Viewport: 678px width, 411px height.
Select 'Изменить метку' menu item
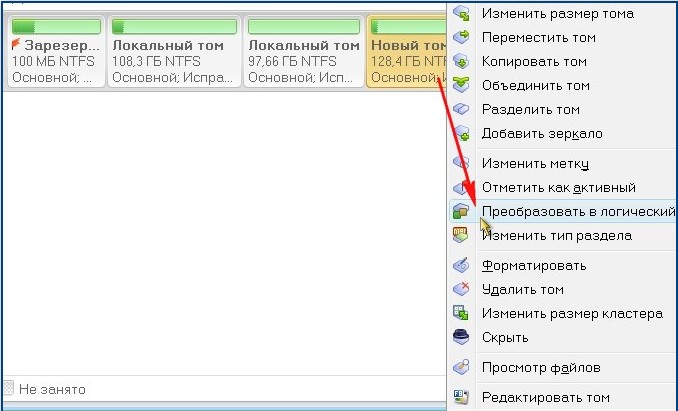coord(535,163)
